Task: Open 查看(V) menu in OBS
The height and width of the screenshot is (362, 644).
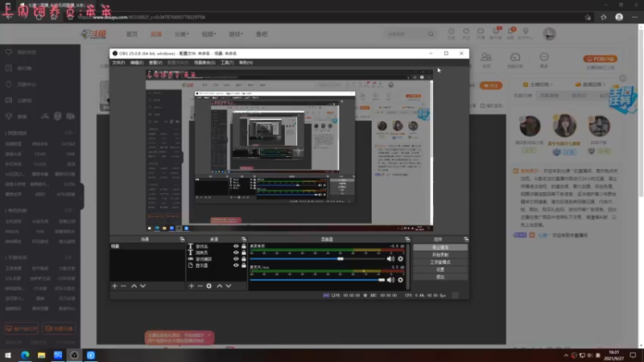Action: coord(155,63)
